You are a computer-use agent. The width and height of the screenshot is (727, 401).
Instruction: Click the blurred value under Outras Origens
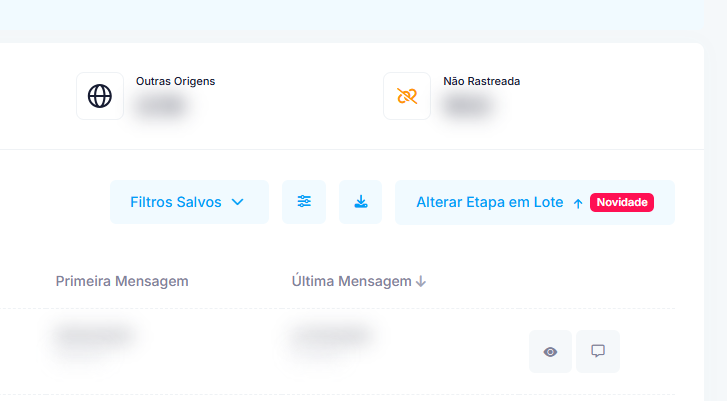point(162,104)
